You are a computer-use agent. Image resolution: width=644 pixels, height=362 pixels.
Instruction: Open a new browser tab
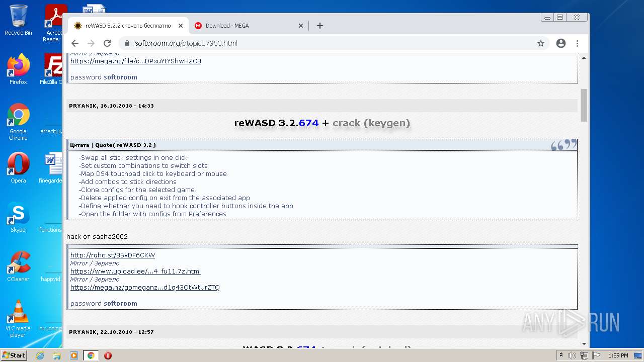point(320,26)
